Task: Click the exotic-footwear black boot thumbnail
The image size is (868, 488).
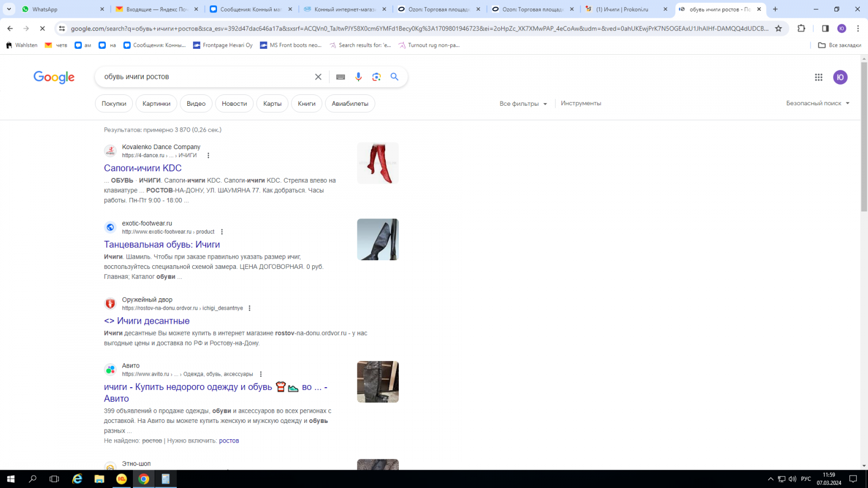Action: [378, 240]
